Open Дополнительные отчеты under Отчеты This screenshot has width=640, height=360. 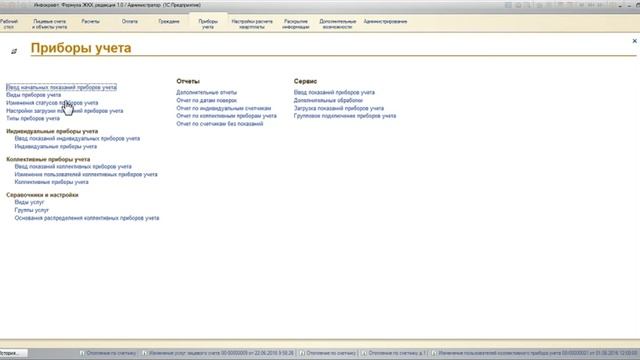pos(207,92)
